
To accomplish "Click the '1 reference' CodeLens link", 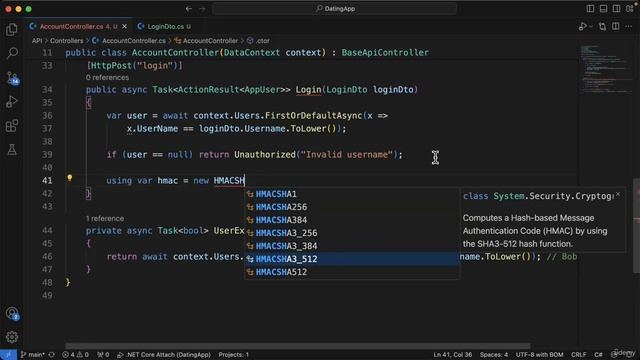I will tap(105, 219).
